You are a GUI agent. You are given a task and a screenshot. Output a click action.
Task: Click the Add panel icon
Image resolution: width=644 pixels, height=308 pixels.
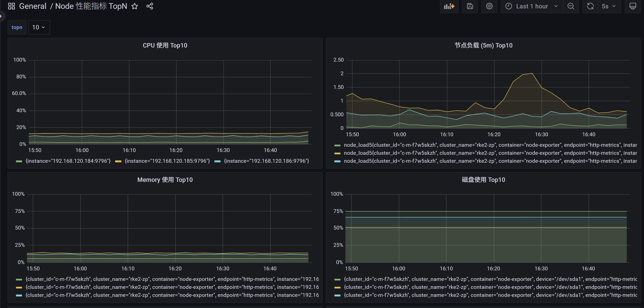point(449,6)
